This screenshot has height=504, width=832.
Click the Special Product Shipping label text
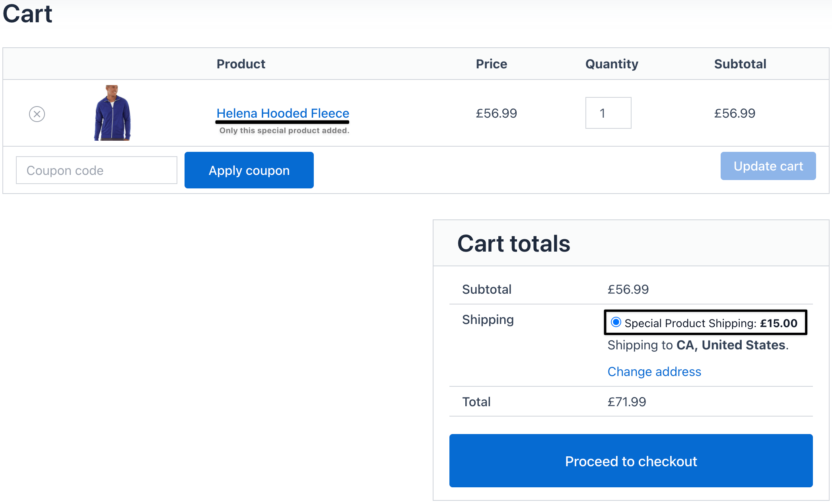(x=711, y=323)
